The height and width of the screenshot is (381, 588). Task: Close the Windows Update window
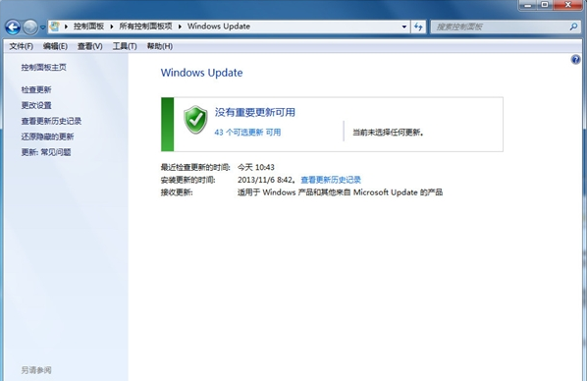567,5
